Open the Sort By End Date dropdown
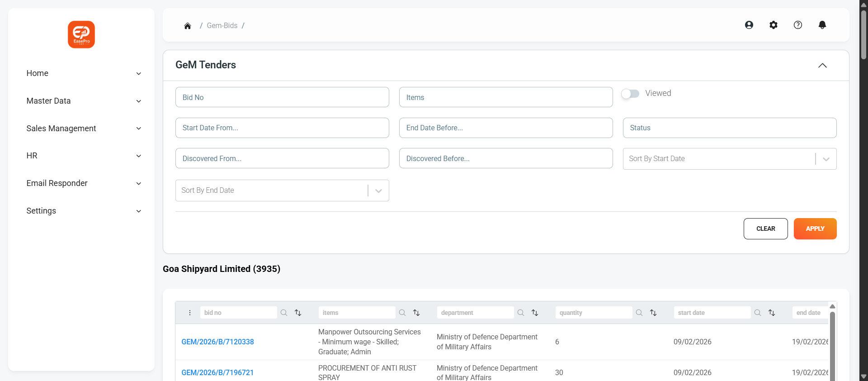Image resolution: width=868 pixels, height=381 pixels. [x=282, y=190]
